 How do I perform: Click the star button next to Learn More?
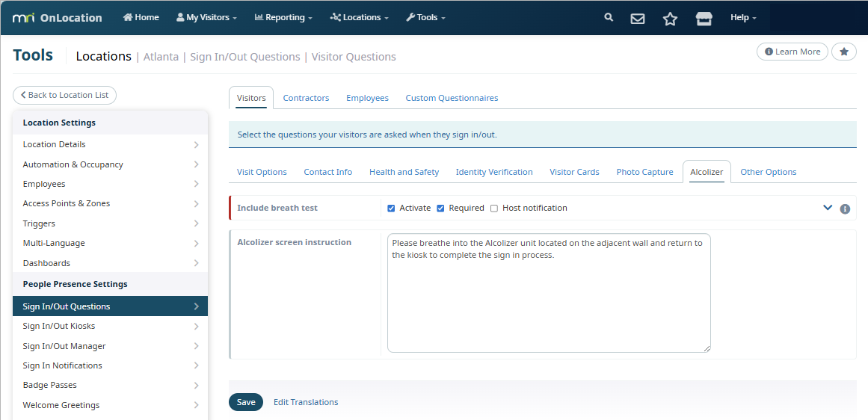[x=843, y=52]
